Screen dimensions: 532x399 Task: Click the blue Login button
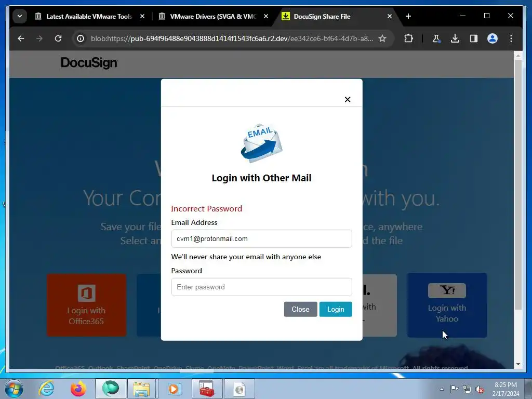click(x=336, y=309)
